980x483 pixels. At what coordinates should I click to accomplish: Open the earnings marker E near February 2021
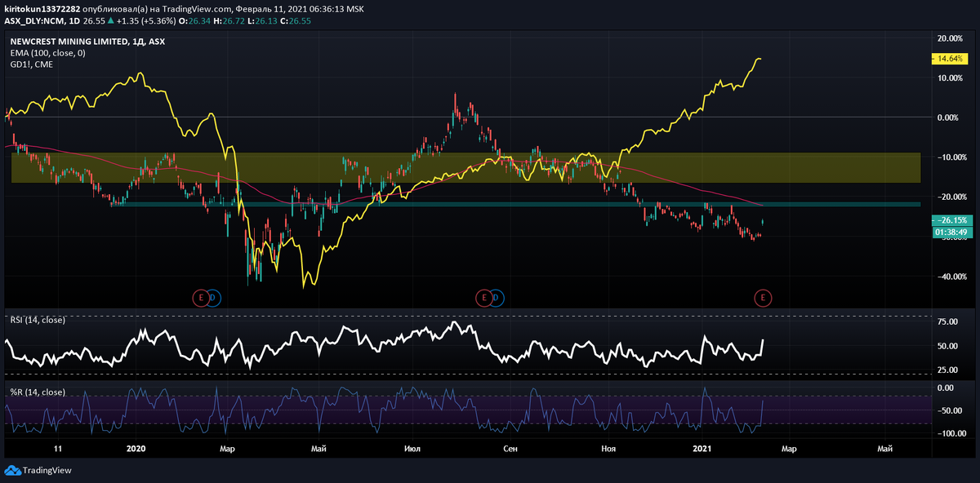764,297
